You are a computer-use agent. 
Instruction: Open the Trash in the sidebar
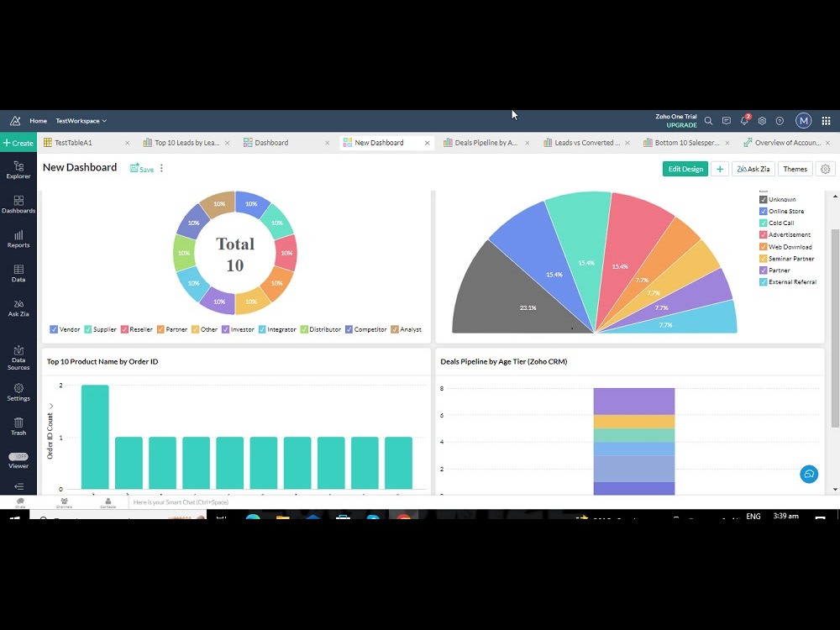pos(18,427)
